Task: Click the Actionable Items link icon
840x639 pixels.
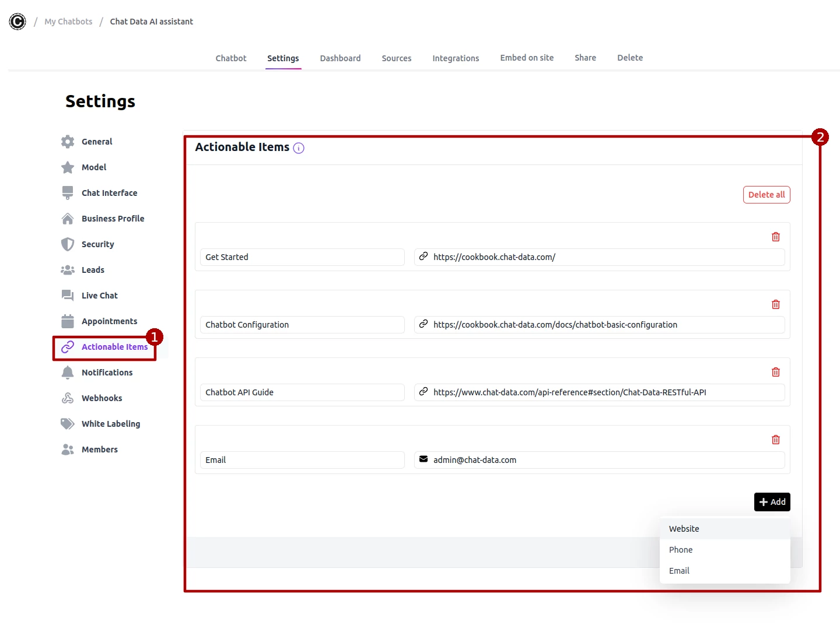Action: click(68, 347)
